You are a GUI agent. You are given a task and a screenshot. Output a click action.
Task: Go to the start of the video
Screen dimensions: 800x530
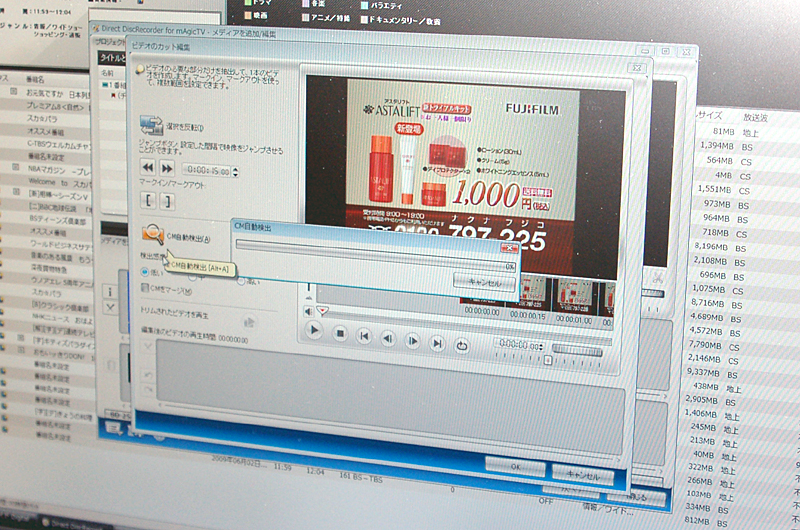(364, 336)
